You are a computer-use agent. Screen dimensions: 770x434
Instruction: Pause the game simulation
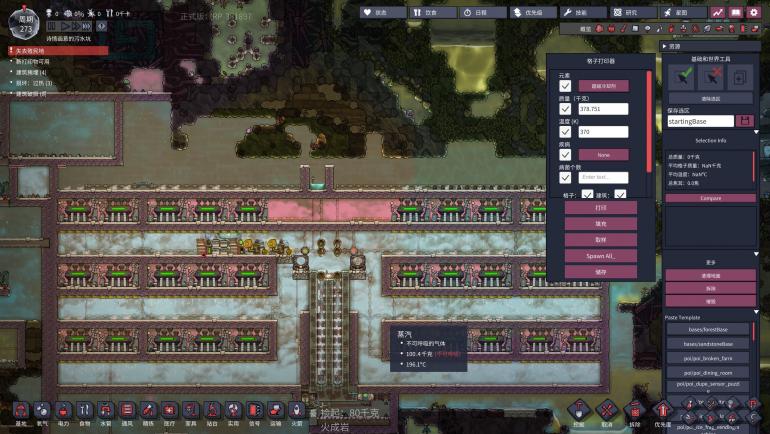pyautogui.click(x=52, y=26)
